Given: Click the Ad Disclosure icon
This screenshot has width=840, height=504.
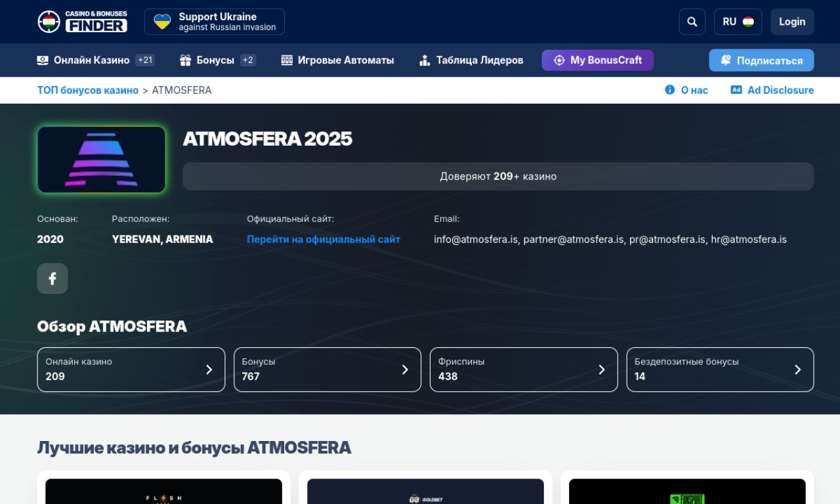Looking at the screenshot, I should click(x=736, y=90).
